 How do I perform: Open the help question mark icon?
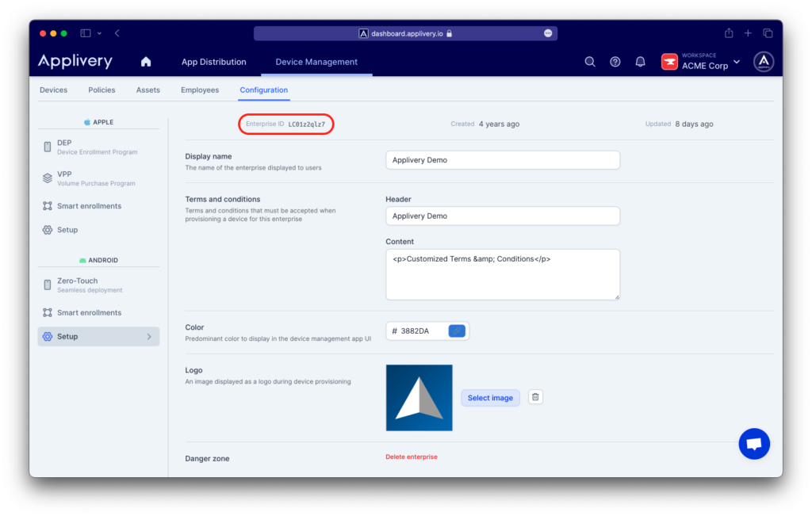tap(615, 62)
